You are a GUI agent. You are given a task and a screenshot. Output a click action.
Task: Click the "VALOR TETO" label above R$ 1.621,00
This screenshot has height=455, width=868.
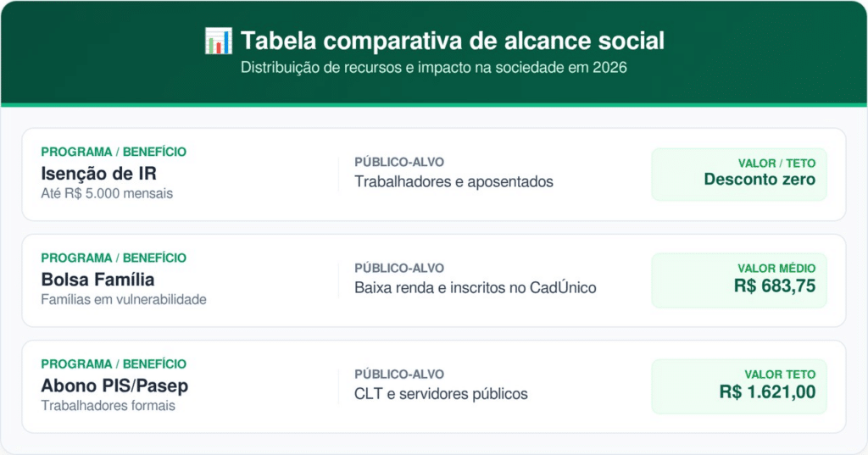[780, 375]
